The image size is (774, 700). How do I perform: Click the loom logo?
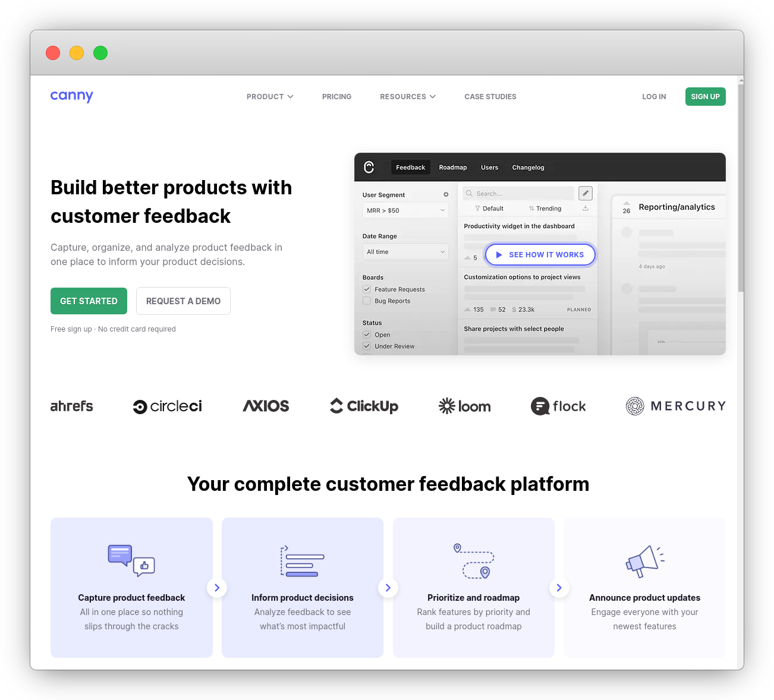(465, 406)
